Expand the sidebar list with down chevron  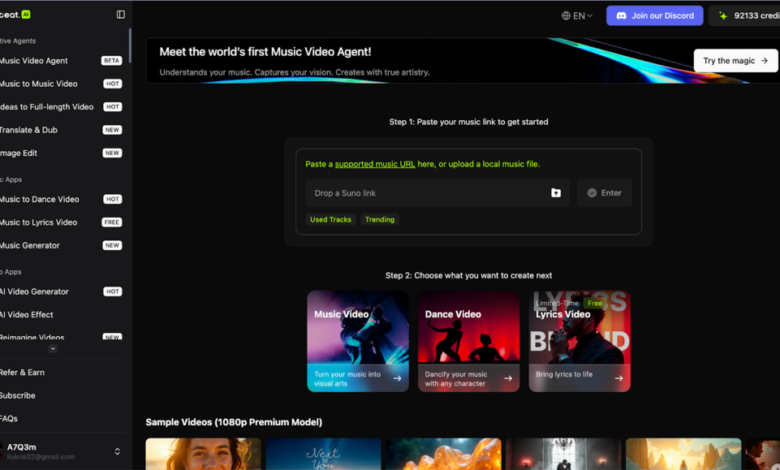pos(53,349)
